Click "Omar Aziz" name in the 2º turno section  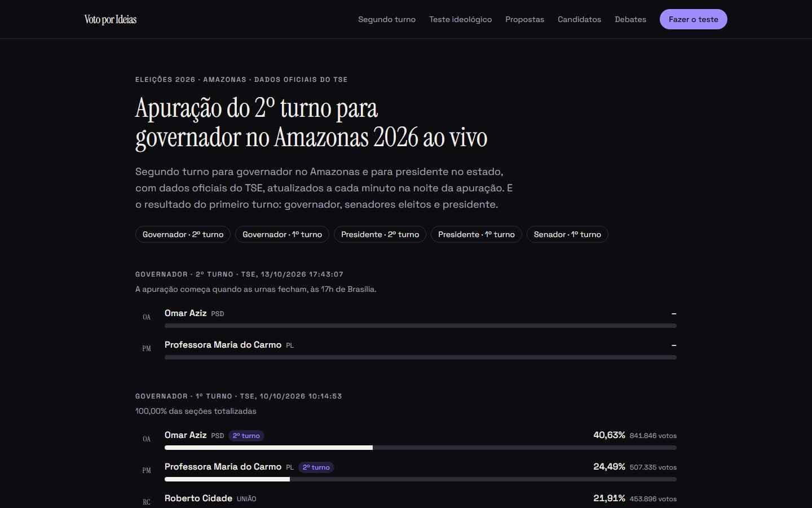click(x=186, y=313)
